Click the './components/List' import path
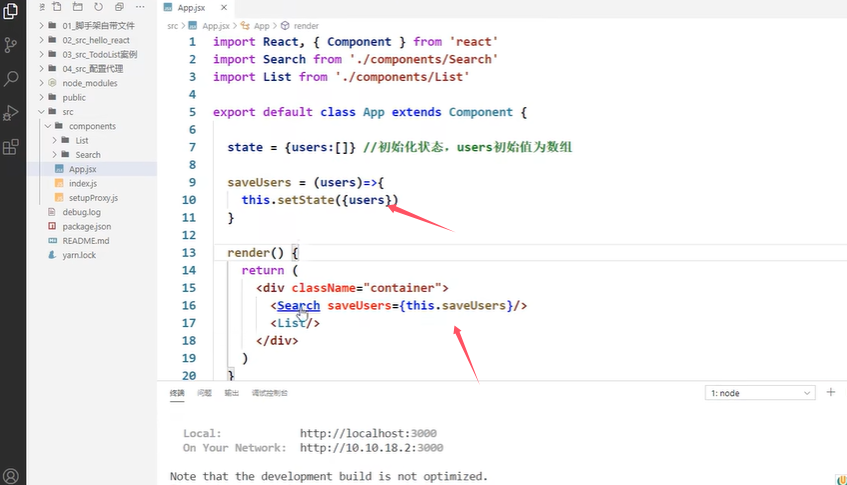The width and height of the screenshot is (847, 485). point(401,77)
